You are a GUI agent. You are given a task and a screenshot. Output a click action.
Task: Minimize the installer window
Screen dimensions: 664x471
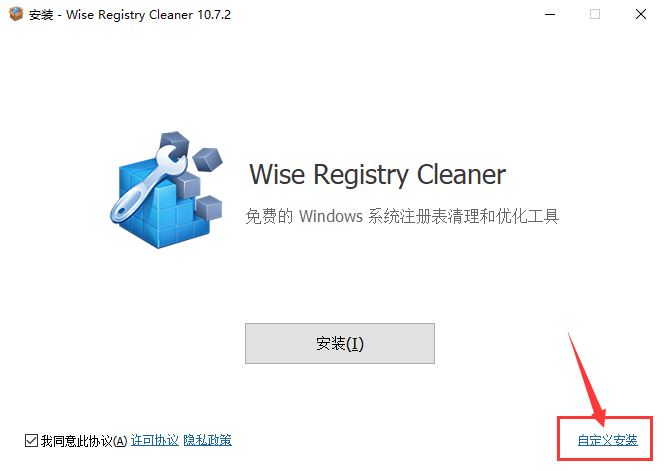(x=550, y=14)
